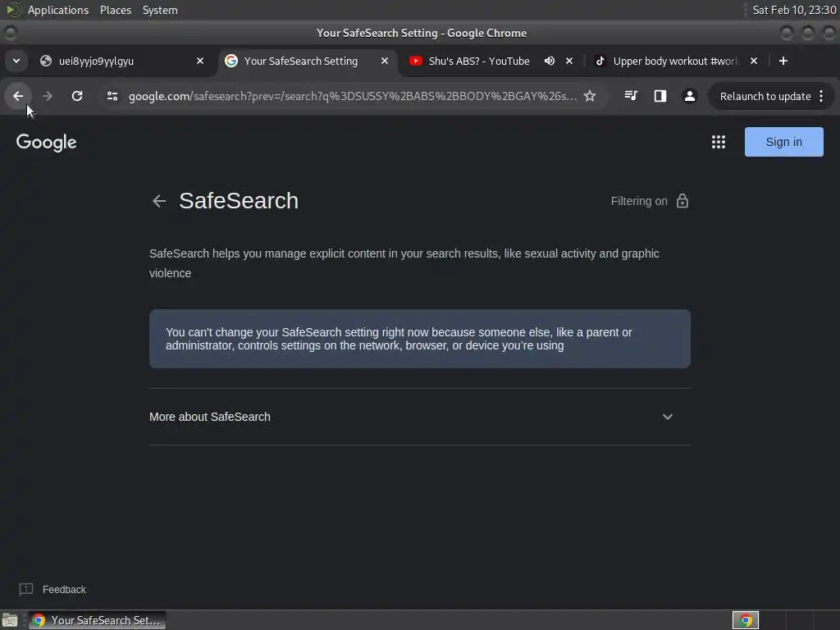This screenshot has height=630, width=840.
Task: Open a new tab with plus button
Action: pos(783,61)
